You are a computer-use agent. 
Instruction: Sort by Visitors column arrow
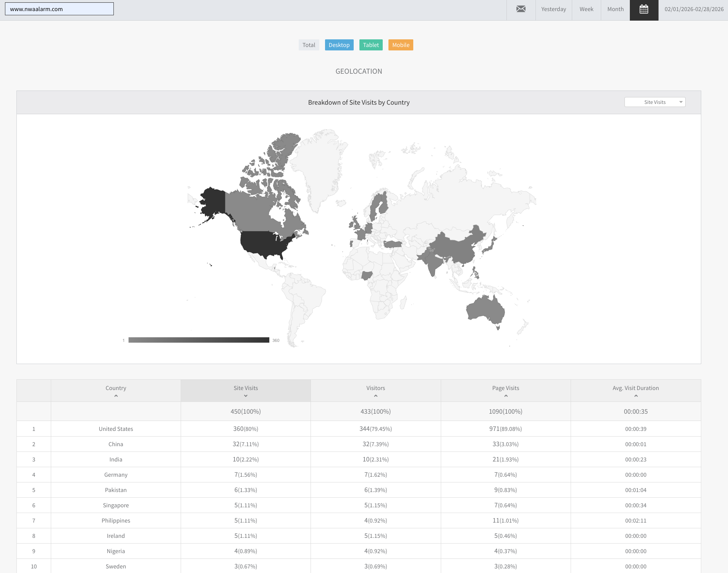[376, 396]
